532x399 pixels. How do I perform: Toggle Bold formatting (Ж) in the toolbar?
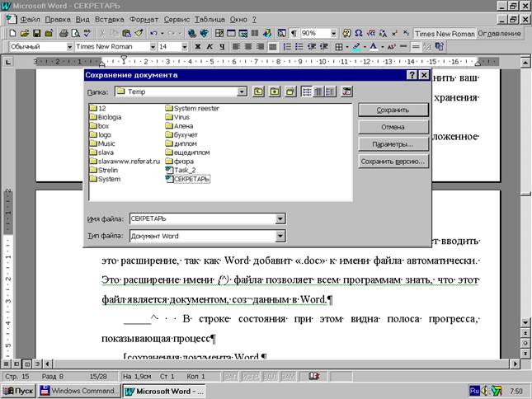pos(197,47)
